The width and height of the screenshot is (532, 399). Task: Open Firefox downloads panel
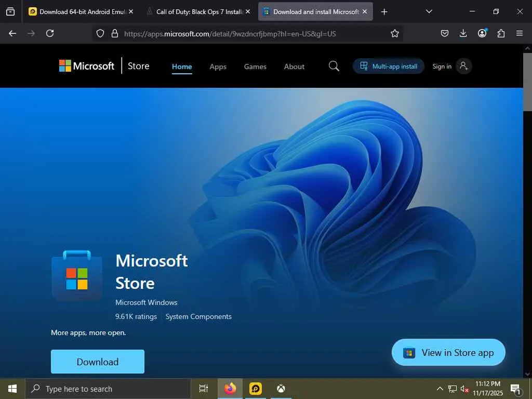tap(463, 33)
